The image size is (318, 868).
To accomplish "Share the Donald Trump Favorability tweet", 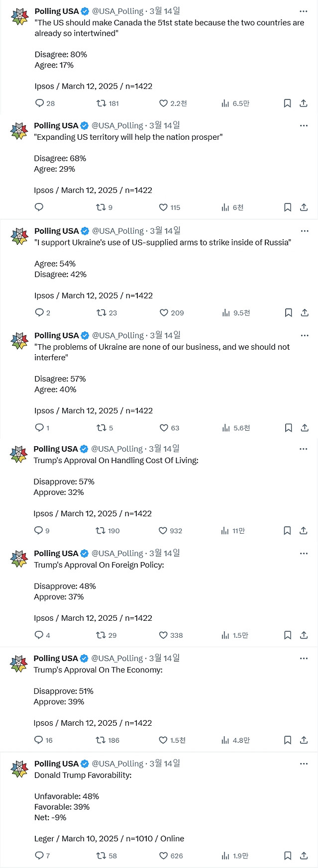I will pos(304,856).
